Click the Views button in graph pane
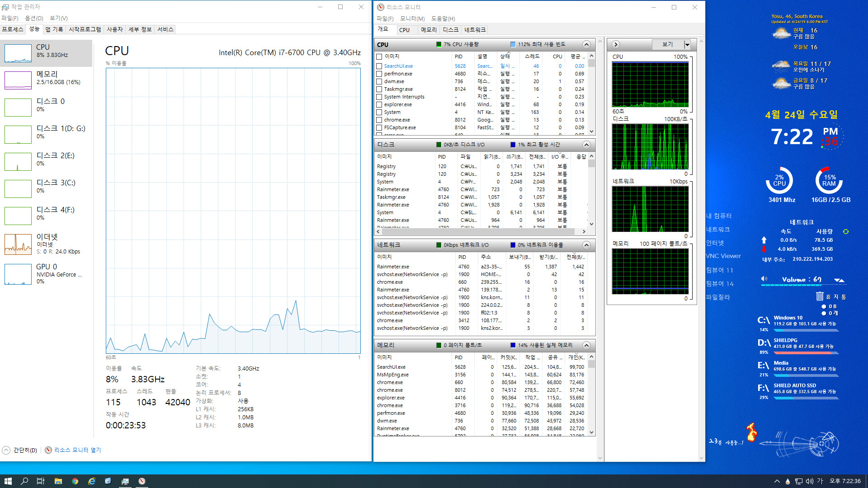Screen dimensions: 868x488 [668, 44]
